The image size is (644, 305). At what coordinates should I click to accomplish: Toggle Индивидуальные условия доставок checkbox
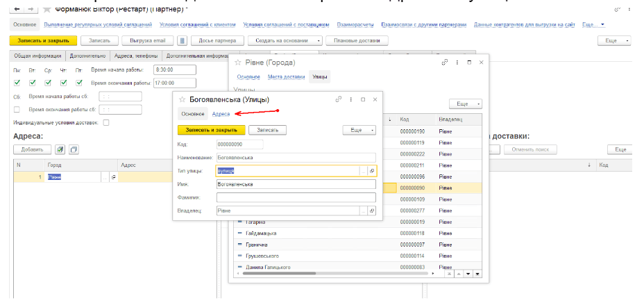(x=106, y=123)
